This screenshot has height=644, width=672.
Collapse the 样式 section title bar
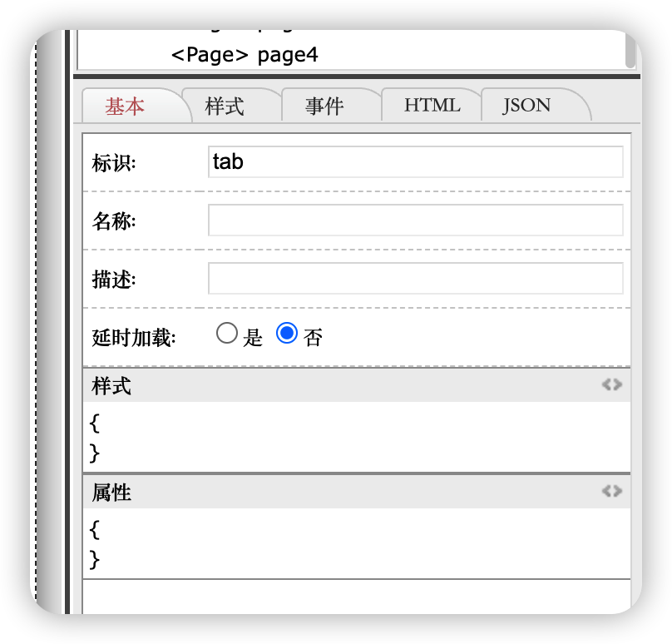pyautogui.click(x=333, y=385)
